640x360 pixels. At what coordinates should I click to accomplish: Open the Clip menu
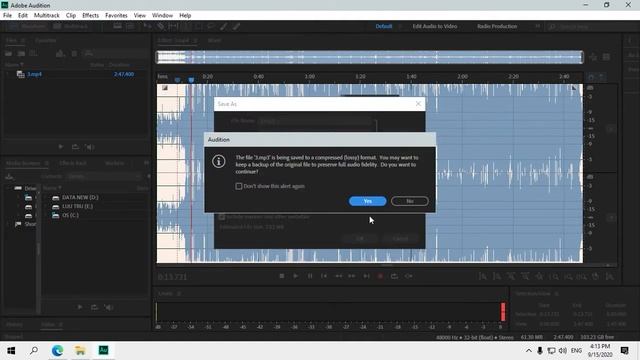[71, 15]
